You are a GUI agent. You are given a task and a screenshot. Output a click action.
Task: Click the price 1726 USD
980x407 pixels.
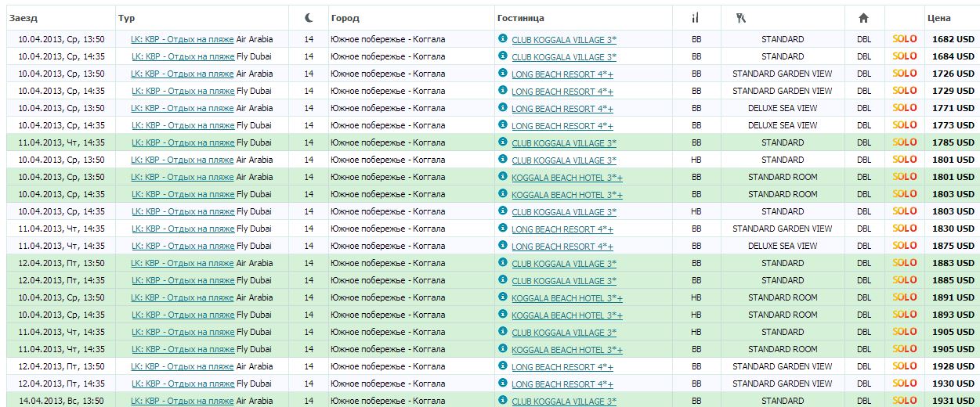pos(953,74)
